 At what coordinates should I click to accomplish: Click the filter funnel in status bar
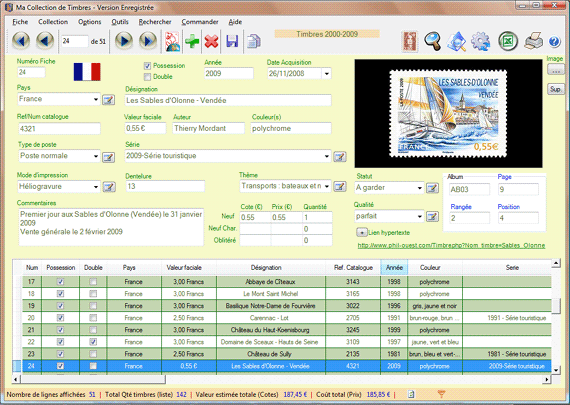coord(441,394)
